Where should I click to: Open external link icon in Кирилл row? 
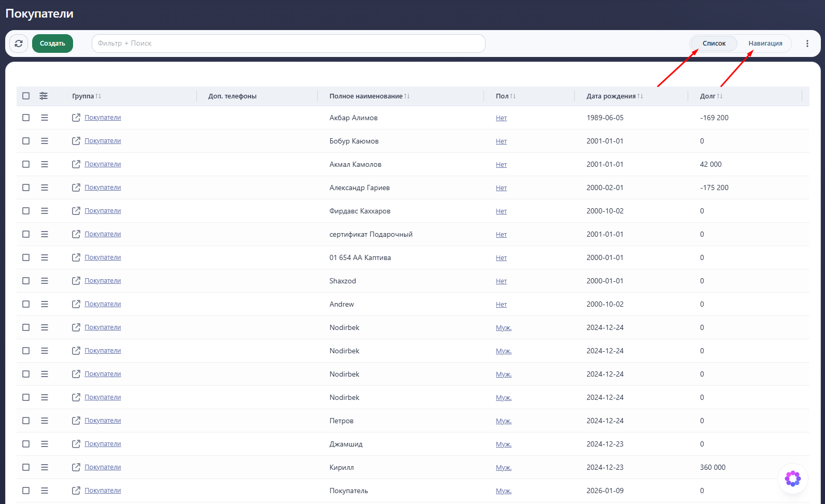tap(76, 467)
